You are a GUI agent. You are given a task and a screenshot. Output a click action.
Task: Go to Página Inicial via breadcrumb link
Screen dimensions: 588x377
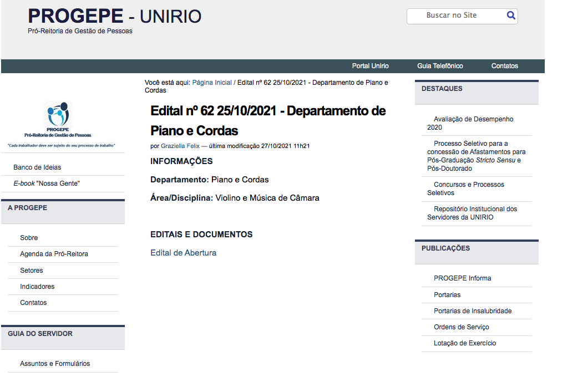tap(212, 82)
